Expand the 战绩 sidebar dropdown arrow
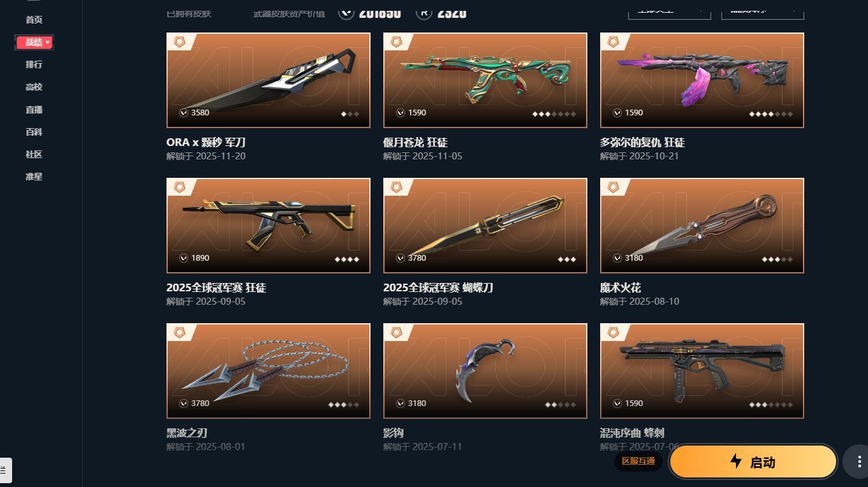Screen dimensions: 868x487 point(48,42)
